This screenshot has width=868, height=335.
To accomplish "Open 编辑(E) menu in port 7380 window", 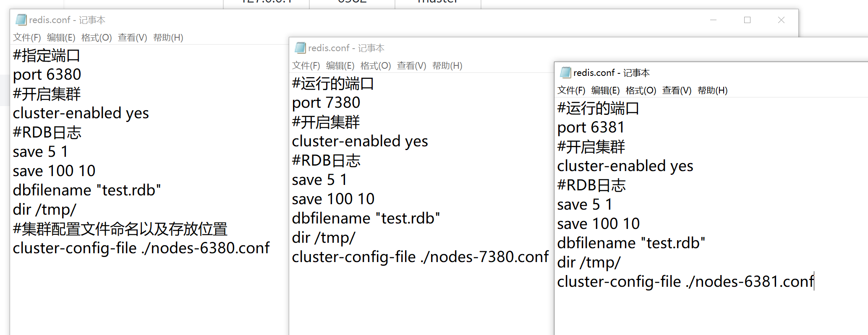I will pos(340,66).
